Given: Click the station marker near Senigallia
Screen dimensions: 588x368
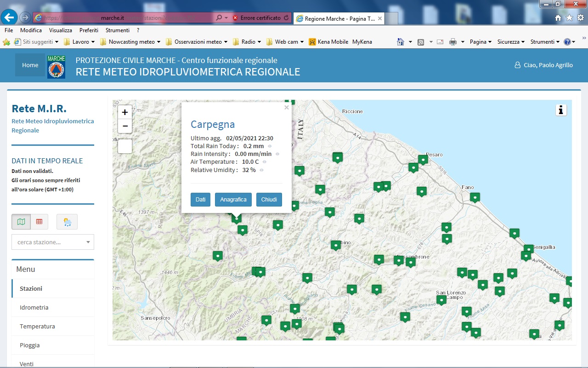Looking at the screenshot, I should point(529,249).
